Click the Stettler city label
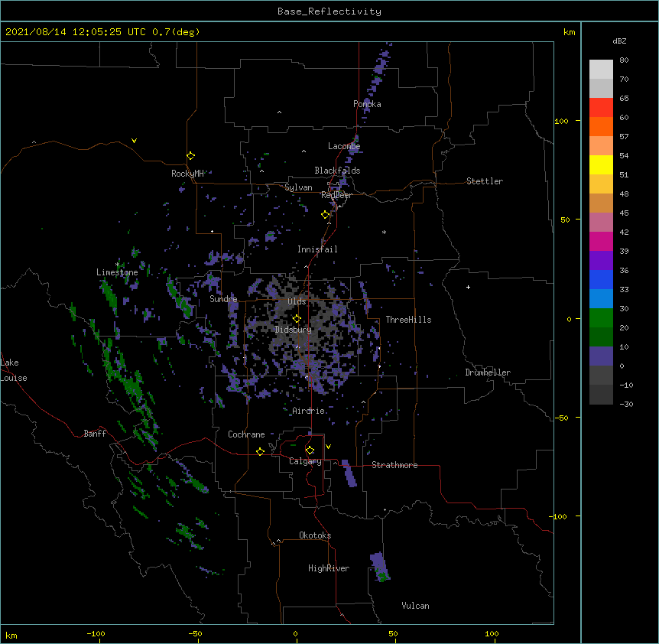659x644 pixels. (485, 181)
